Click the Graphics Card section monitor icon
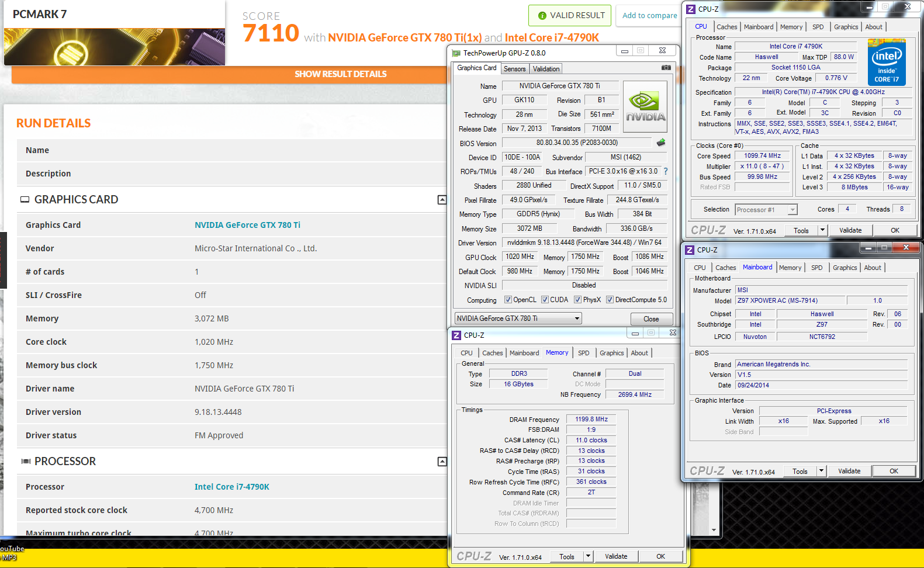Screen dimensions: 924x568 (x=25, y=200)
